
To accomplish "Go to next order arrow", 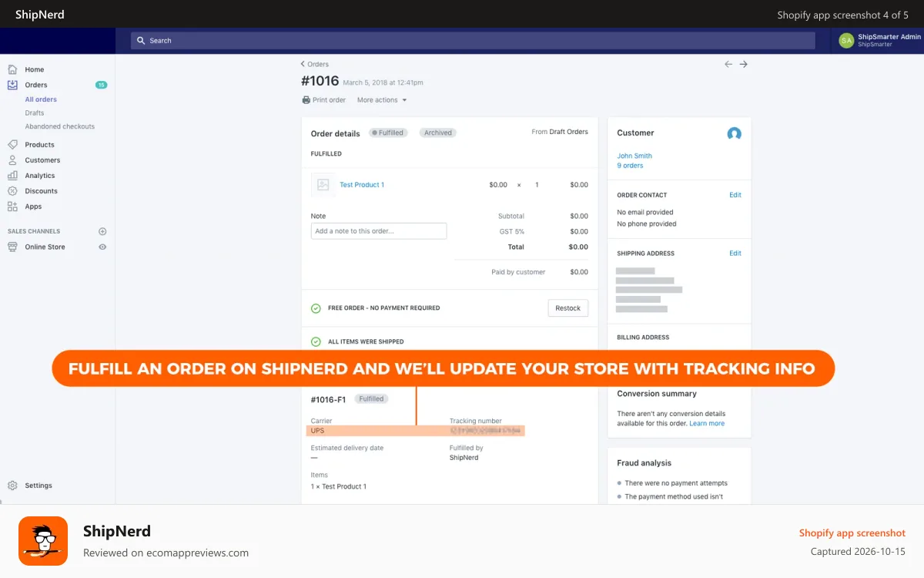I will tap(744, 64).
